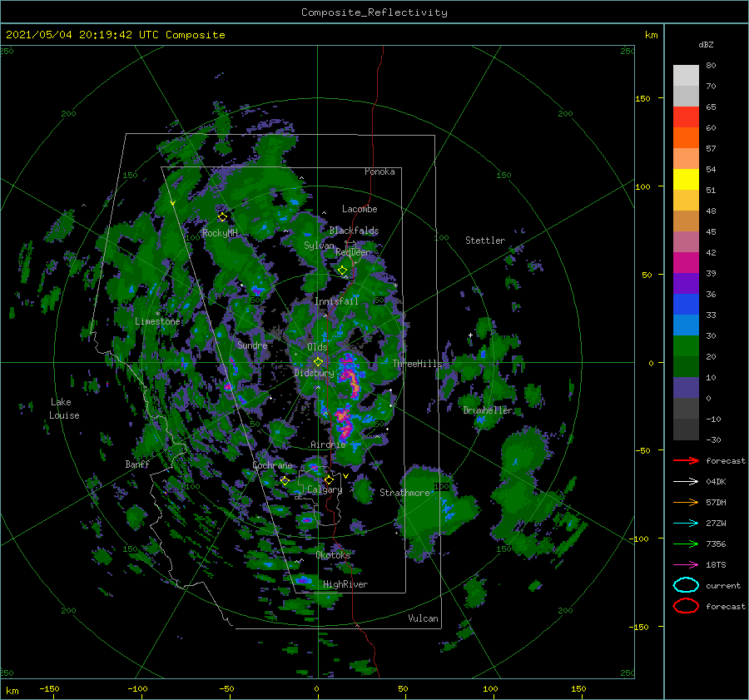Click the purple 39-36 dBZ color band
The image size is (749, 700).
point(686,284)
